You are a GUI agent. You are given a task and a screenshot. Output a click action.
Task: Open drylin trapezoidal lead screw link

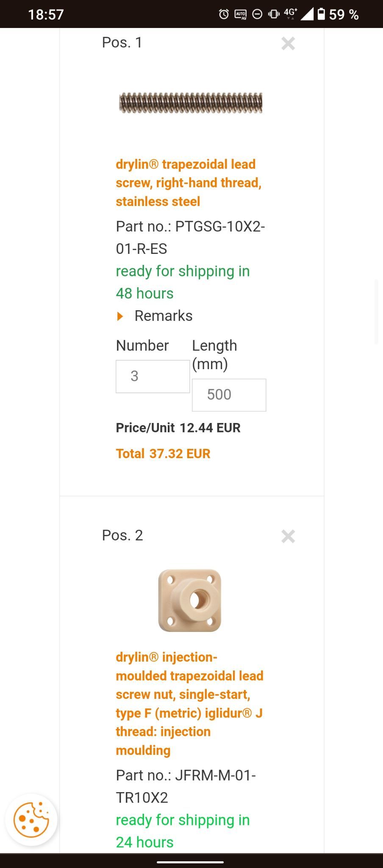[x=189, y=183]
